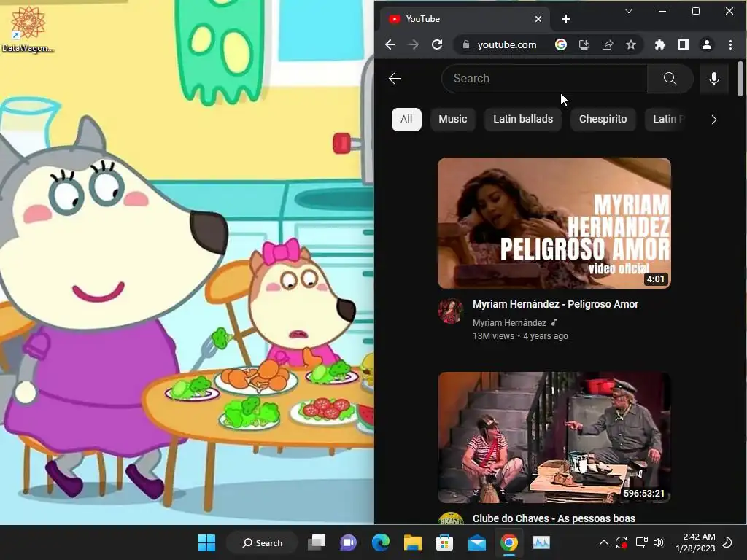This screenshot has height=560, width=747.
Task: Click the youtube.com address field
Action: coord(507,44)
